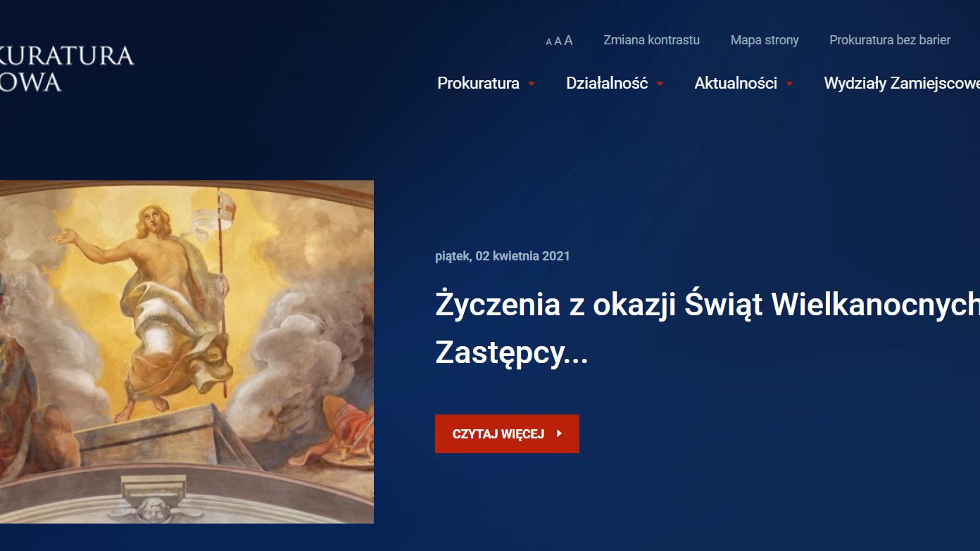Select the smallest A font size
Viewport: 980px width, 551px height.
coord(548,42)
